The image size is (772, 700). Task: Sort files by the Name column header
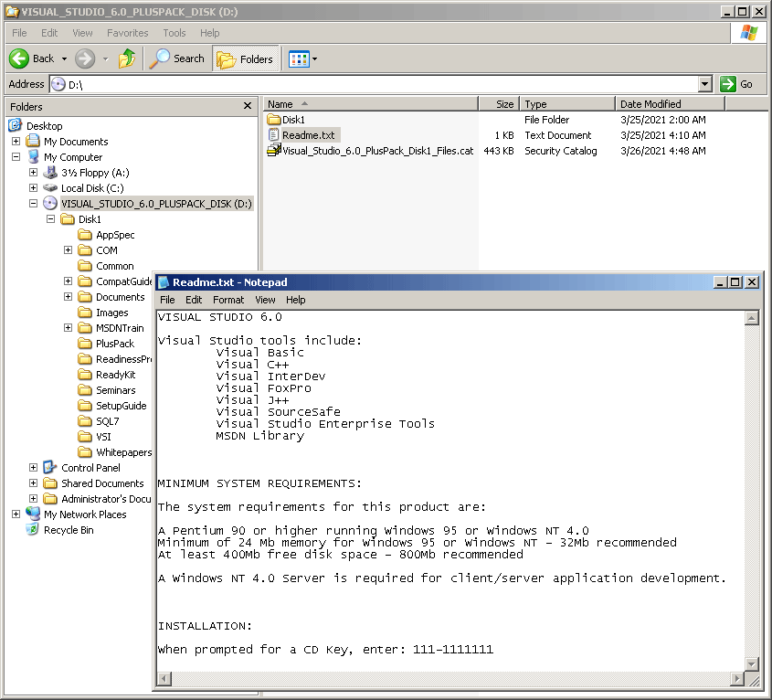point(371,104)
